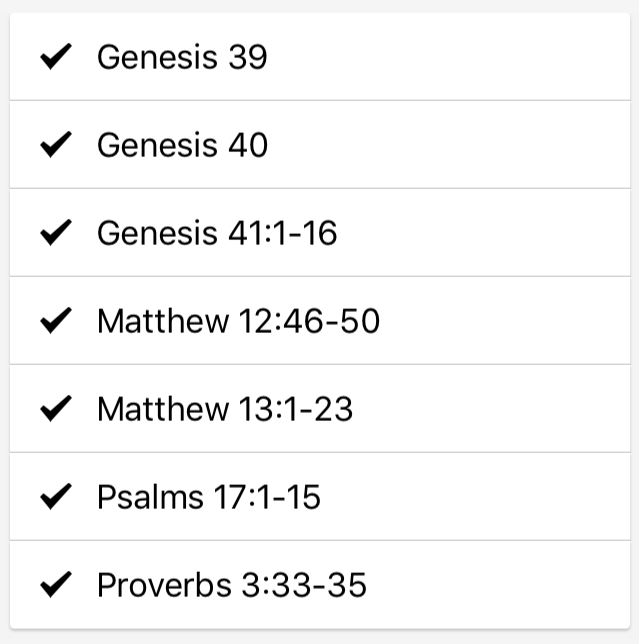Click the Matthew 12:46-50 text
This screenshot has width=639, height=644.
tap(238, 321)
